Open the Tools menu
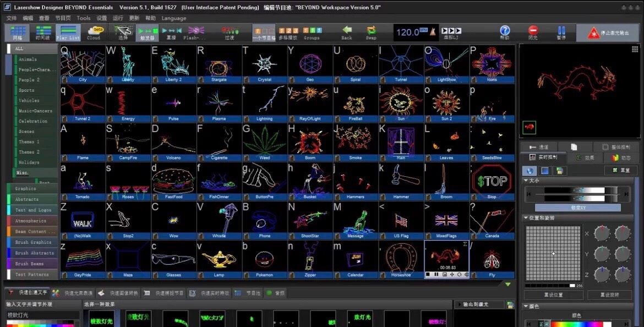 coord(83,18)
